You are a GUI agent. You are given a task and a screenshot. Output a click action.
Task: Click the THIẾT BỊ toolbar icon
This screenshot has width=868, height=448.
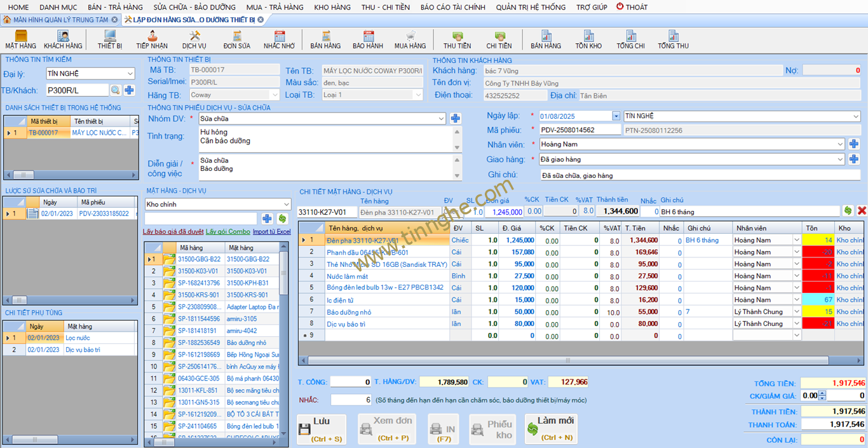pos(110,39)
